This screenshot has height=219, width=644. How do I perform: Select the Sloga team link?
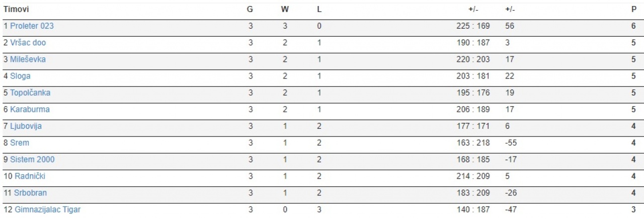click(x=20, y=76)
